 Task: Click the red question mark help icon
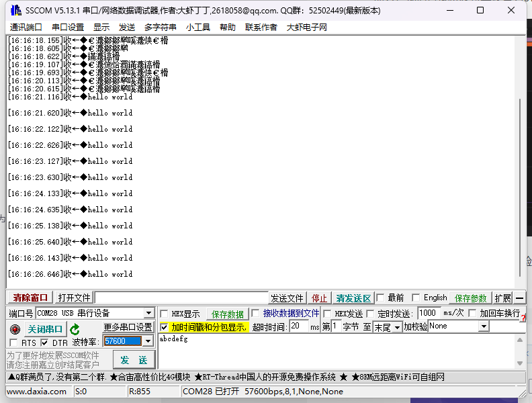pyautogui.click(x=523, y=318)
